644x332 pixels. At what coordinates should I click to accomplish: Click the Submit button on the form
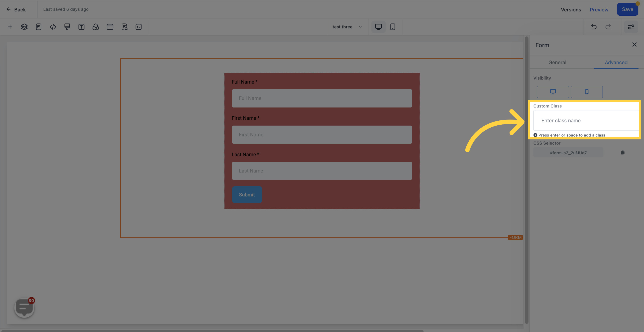tap(247, 195)
